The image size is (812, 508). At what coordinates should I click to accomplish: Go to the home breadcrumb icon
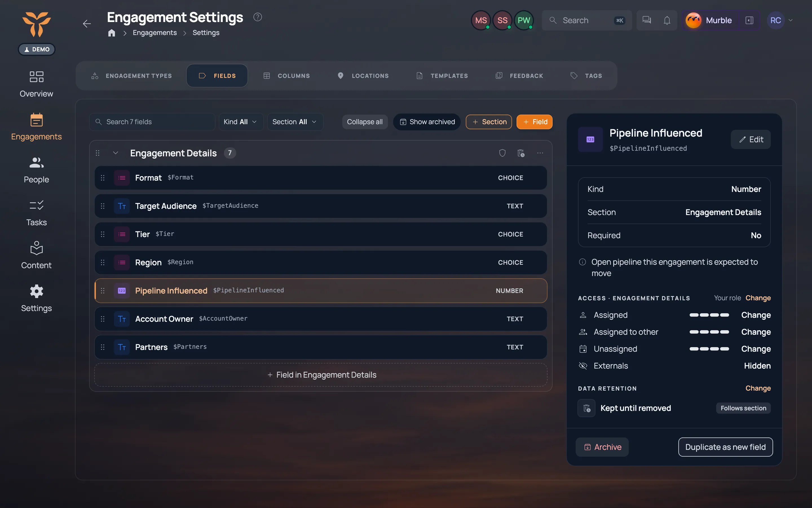click(112, 33)
